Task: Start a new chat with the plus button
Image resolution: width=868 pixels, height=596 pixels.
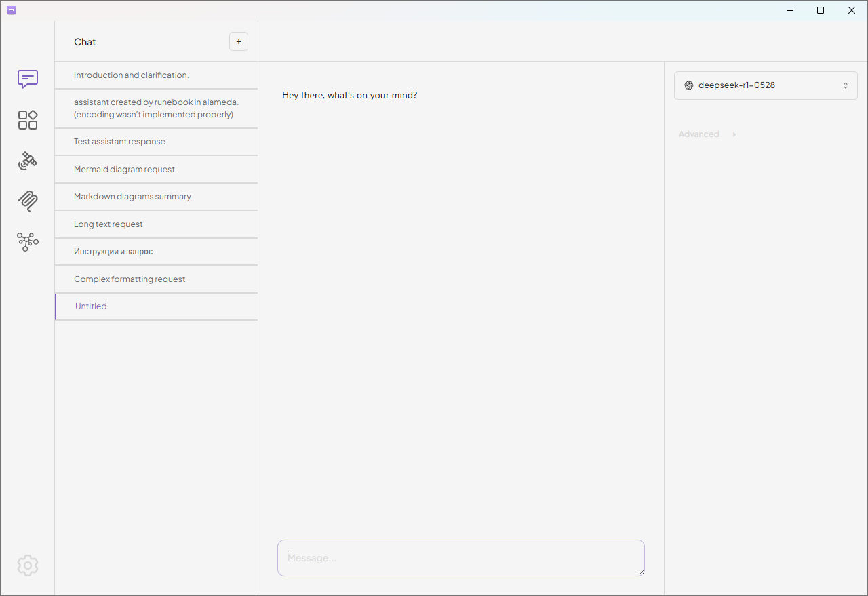Action: point(239,41)
